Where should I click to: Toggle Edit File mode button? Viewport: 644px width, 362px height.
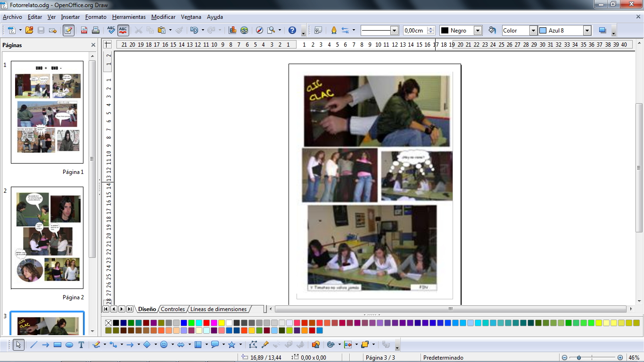(68, 30)
